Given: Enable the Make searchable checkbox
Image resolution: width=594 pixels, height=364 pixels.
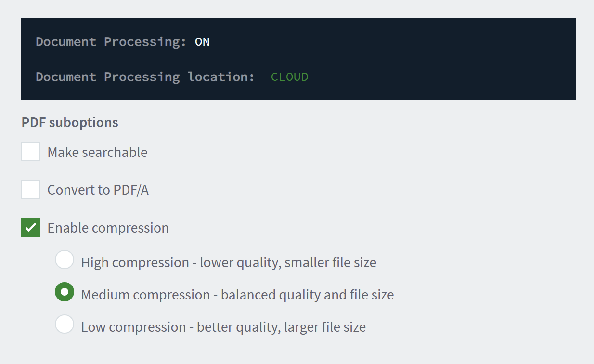Looking at the screenshot, I should [31, 152].
